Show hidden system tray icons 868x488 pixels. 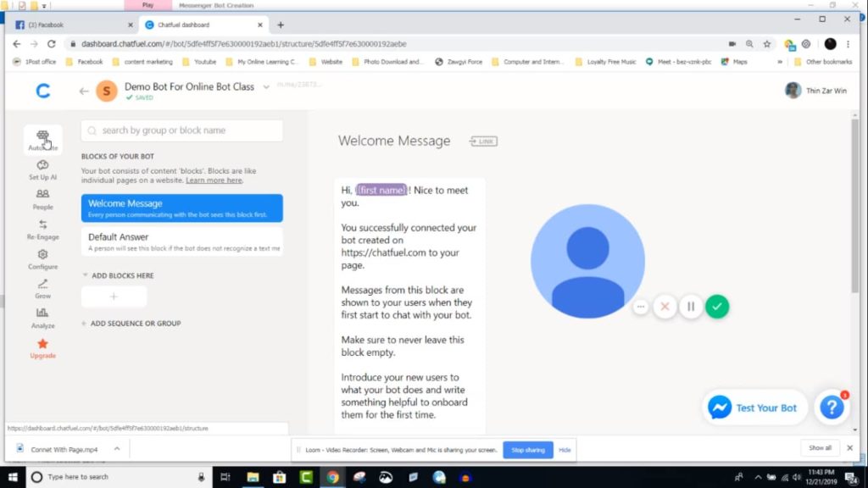point(757,477)
